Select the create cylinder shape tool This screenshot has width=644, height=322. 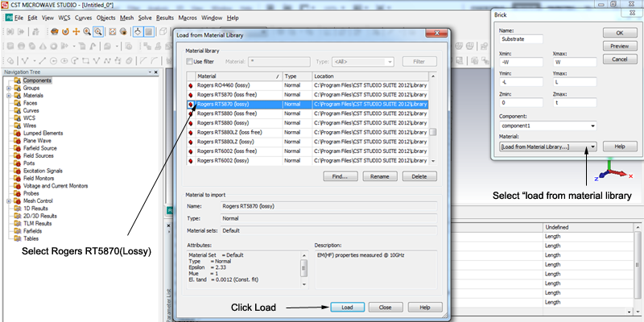[x=32, y=46]
